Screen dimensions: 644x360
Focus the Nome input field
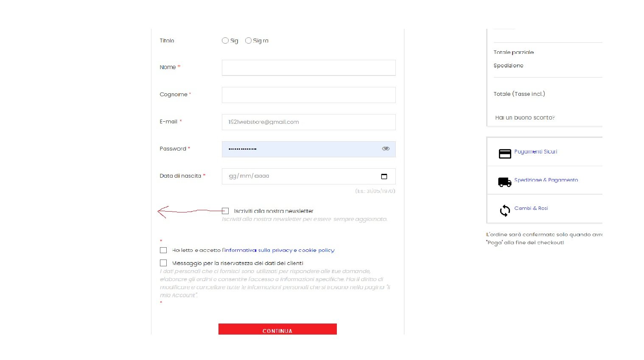308,68
